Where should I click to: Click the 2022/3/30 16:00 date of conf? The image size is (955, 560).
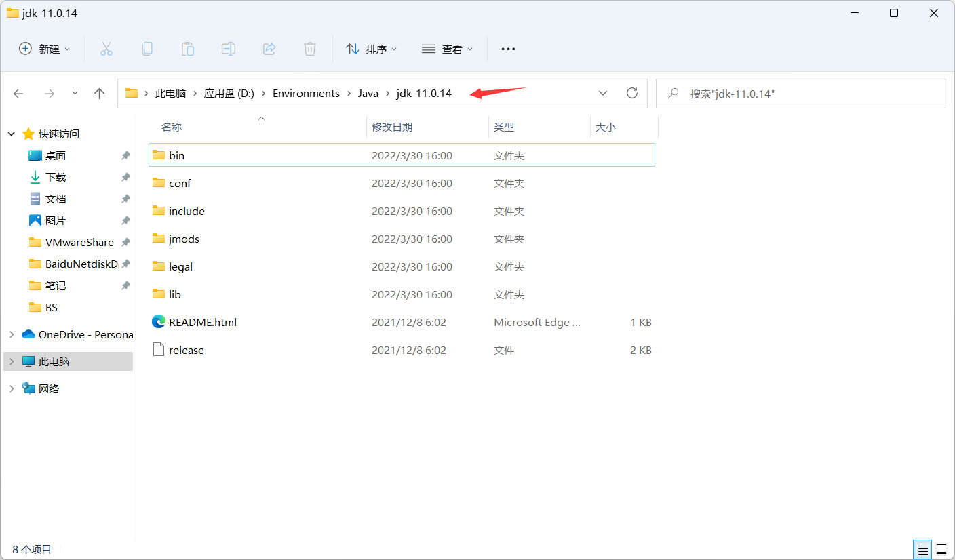click(x=412, y=183)
